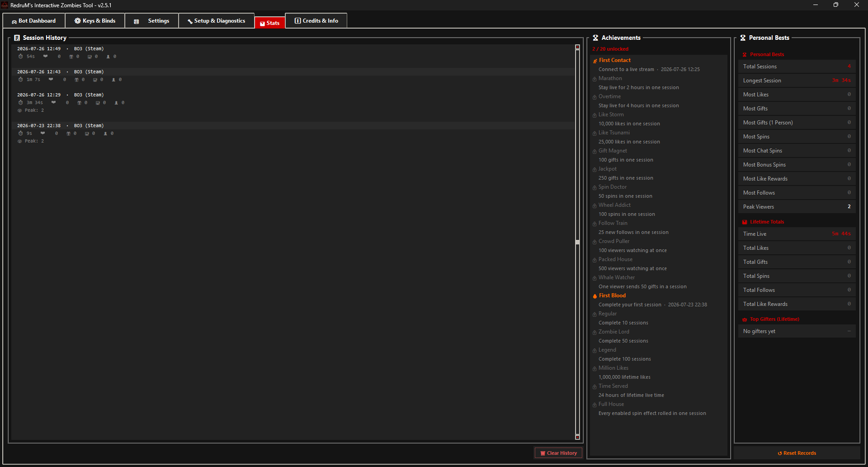Click the Total Like Rewards row
The height and width of the screenshot is (467, 868).
pyautogui.click(x=797, y=304)
